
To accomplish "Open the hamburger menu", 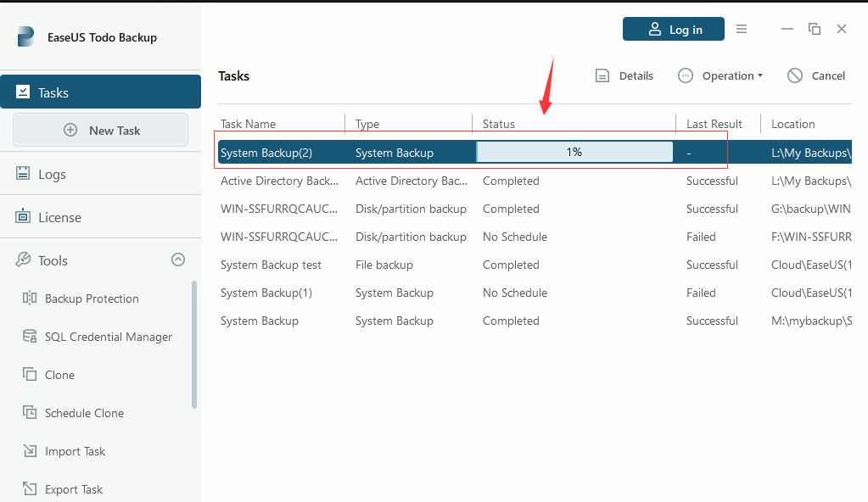I will 742,28.
